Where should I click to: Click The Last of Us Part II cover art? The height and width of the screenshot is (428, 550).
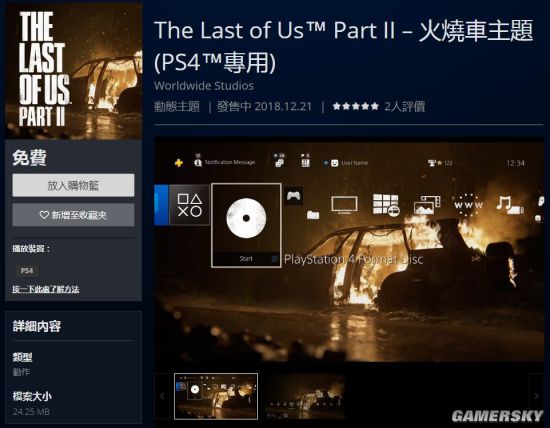(x=74, y=71)
